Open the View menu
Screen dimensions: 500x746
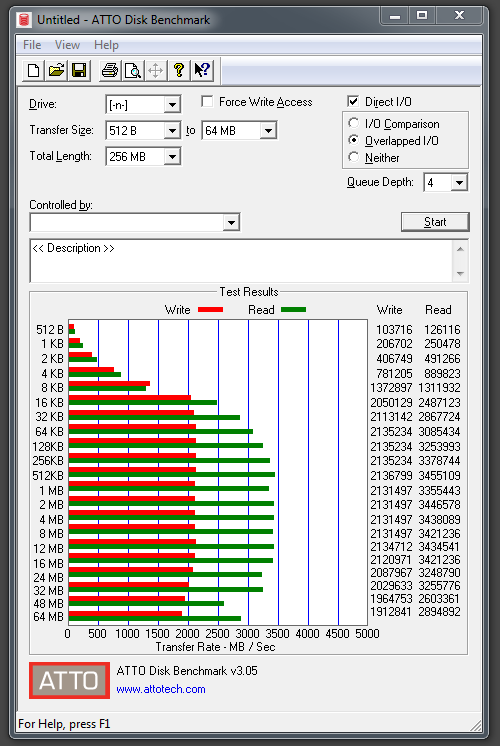coord(67,45)
